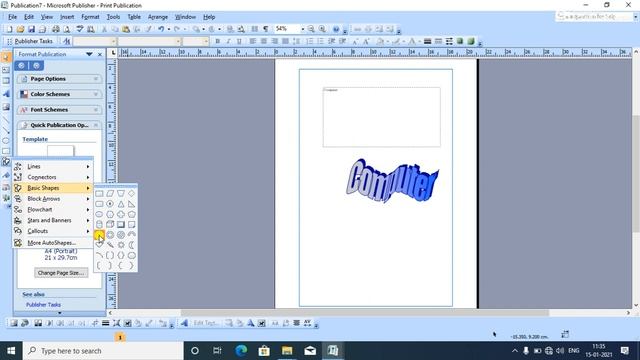Open the zoom percentage 54% dropdown
The image size is (640, 360).
tap(302, 29)
